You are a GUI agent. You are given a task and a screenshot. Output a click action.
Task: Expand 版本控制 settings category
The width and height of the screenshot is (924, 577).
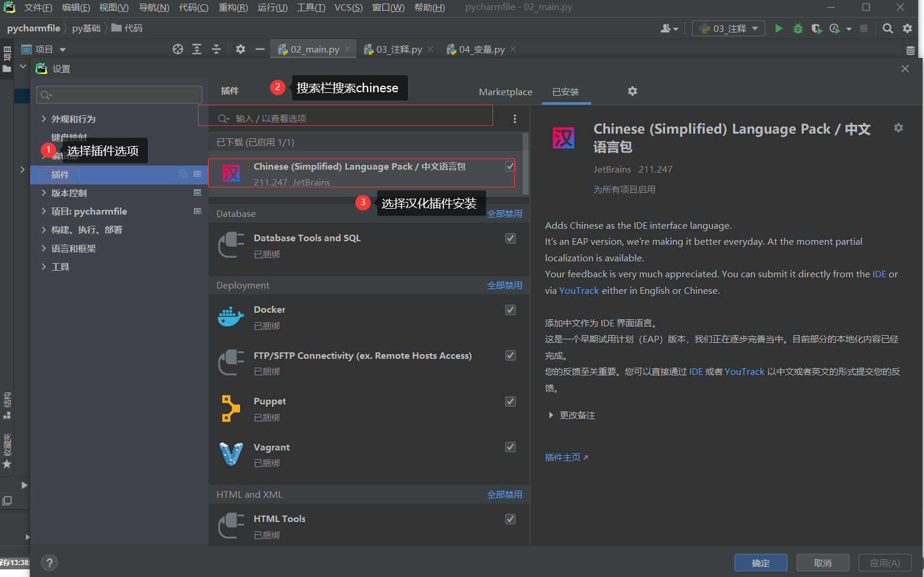44,193
